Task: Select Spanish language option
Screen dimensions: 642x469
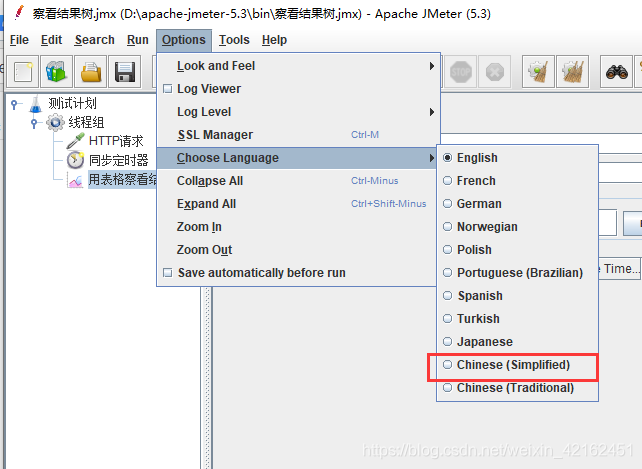Action: click(517, 295)
